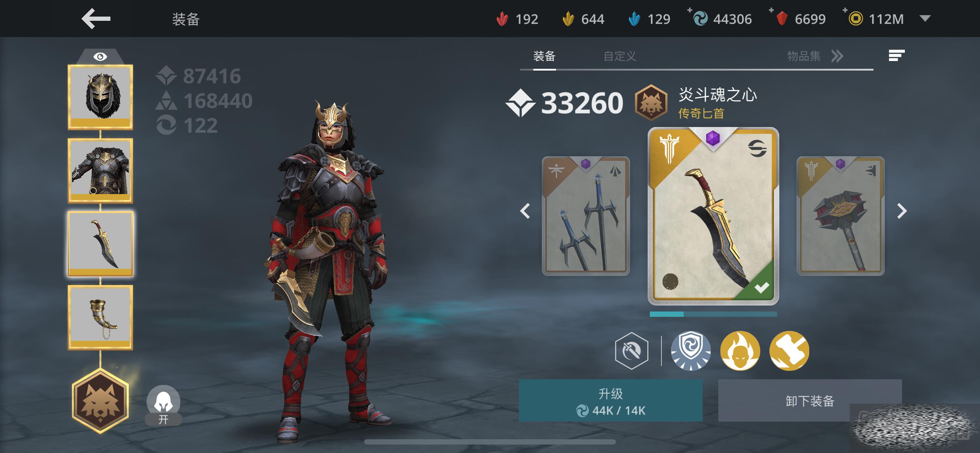
Task: Go back with the left arrow icon
Action: (x=96, y=19)
